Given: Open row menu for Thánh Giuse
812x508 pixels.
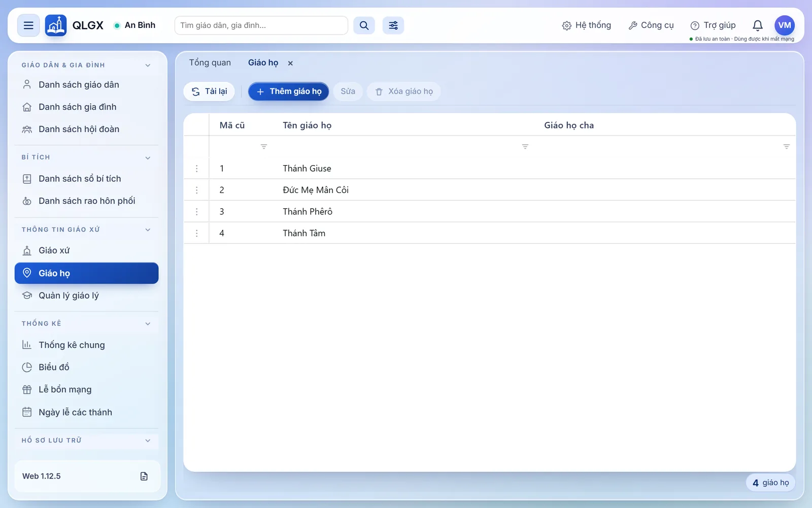Looking at the screenshot, I should [197, 169].
